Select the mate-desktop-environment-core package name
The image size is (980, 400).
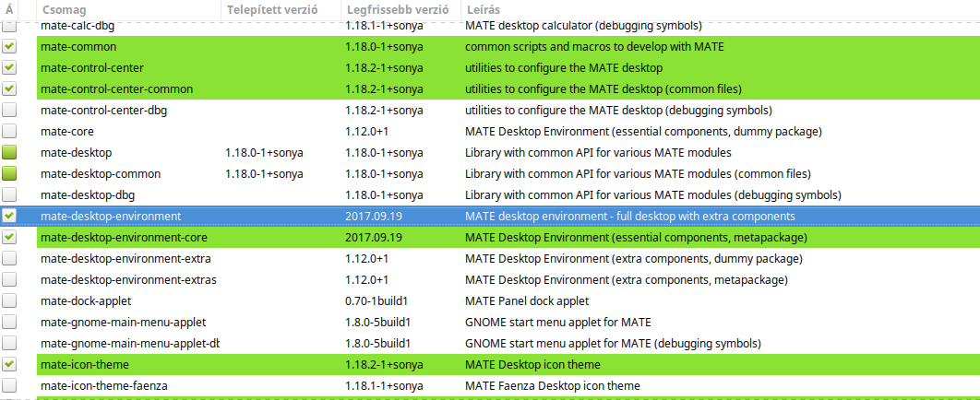[x=124, y=238]
